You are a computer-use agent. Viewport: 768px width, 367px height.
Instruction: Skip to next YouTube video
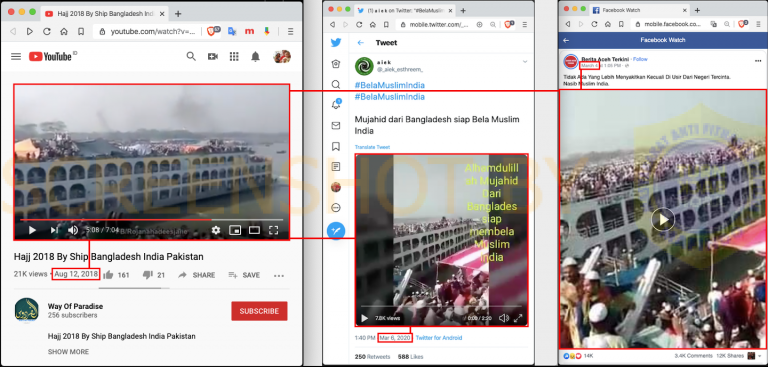pyautogui.click(x=54, y=230)
